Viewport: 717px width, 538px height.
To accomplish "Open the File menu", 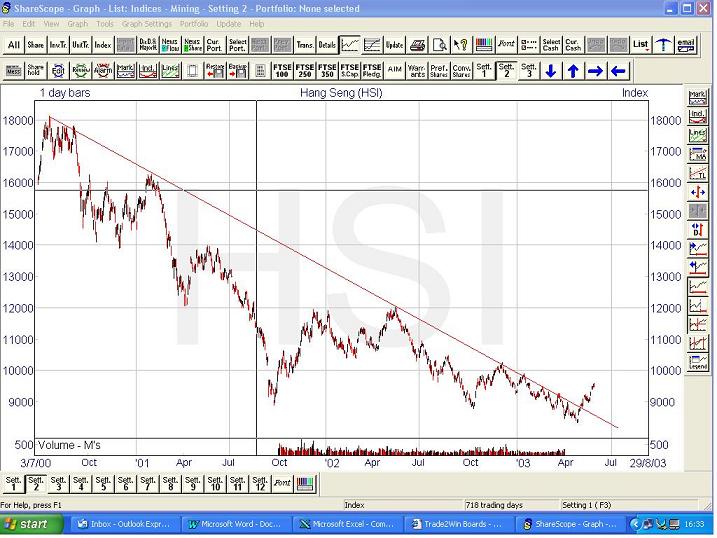I will coord(8,24).
